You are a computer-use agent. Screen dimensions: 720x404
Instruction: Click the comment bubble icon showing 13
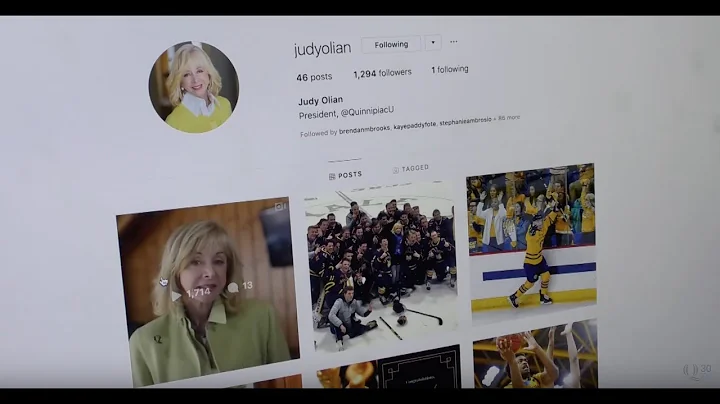[233, 288]
